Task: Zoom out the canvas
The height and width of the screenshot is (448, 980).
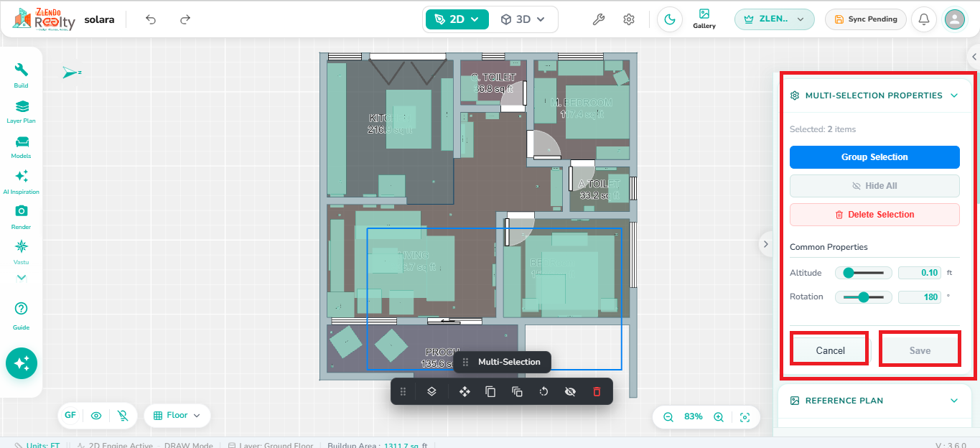Action: click(x=668, y=416)
